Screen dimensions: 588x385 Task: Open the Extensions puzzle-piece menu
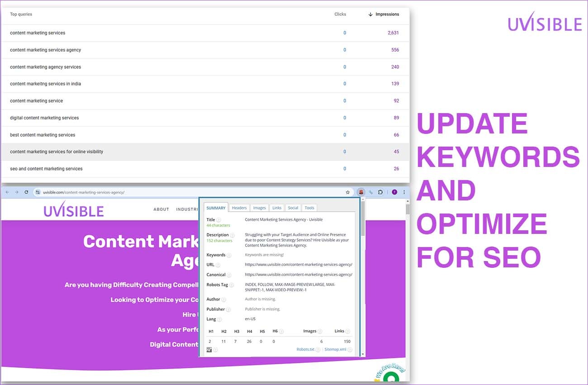pos(381,192)
